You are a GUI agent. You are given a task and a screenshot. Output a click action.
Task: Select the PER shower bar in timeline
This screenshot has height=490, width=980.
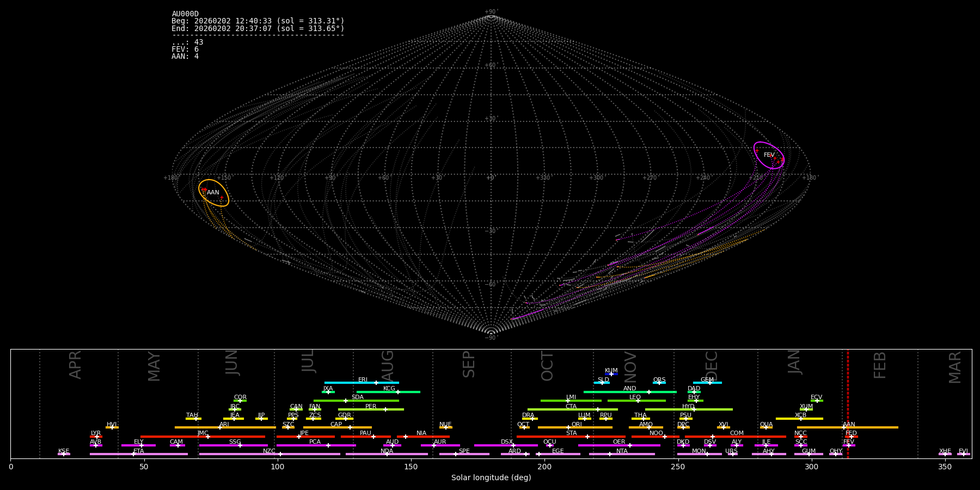371,409
